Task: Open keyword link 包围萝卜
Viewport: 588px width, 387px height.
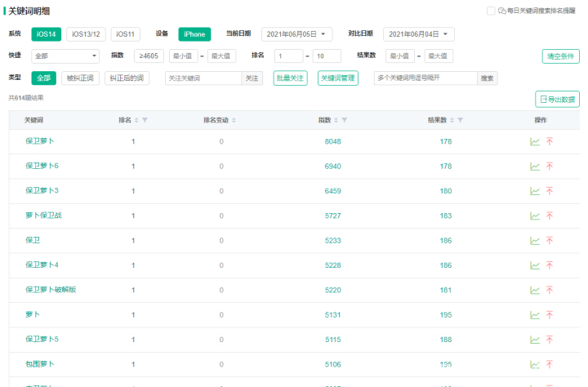Action: pyautogui.click(x=40, y=364)
